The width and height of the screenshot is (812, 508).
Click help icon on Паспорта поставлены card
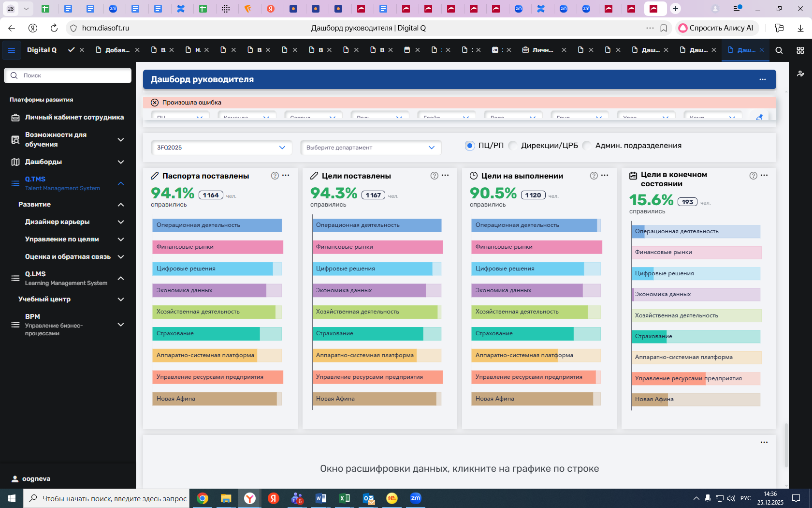(275, 176)
